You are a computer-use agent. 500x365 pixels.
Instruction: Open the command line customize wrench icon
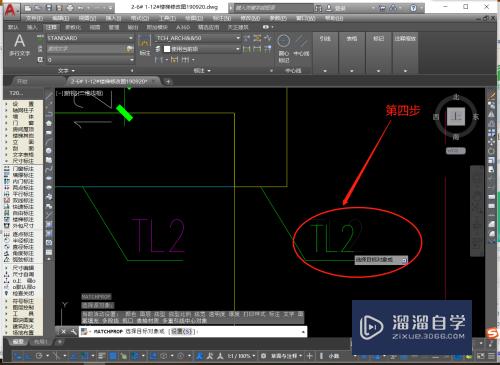coord(74,331)
